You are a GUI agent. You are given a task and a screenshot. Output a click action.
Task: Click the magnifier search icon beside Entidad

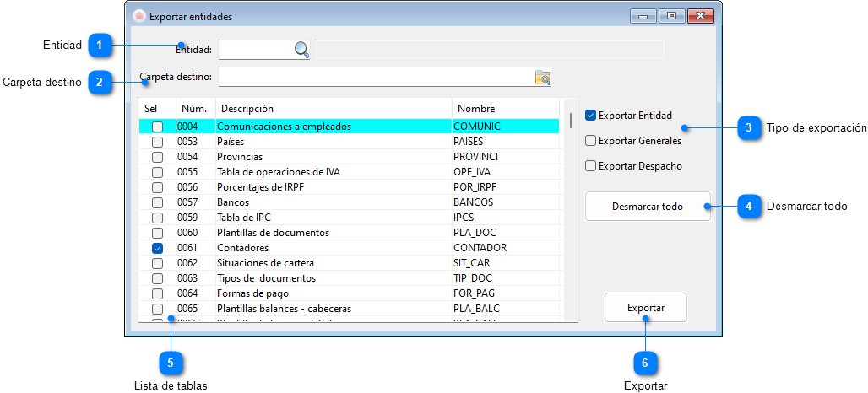[x=301, y=50]
